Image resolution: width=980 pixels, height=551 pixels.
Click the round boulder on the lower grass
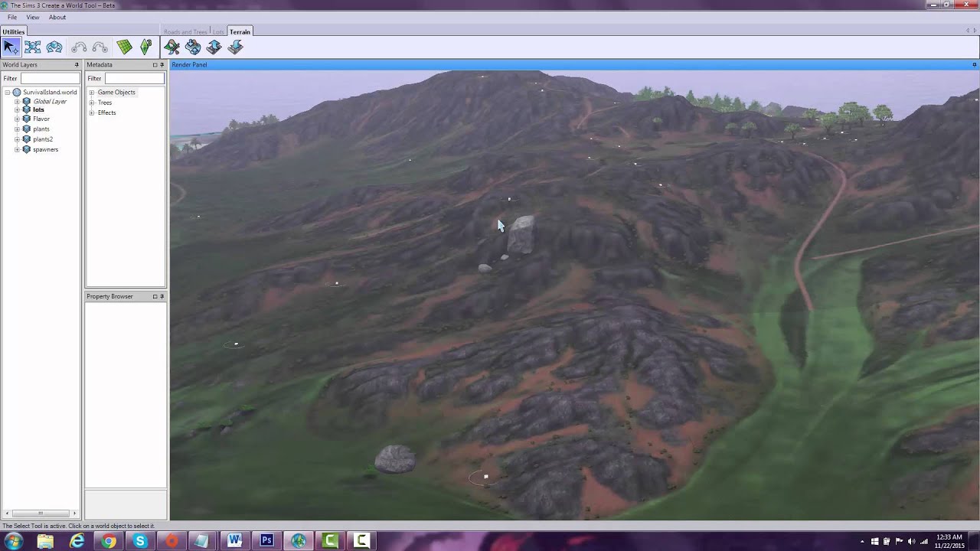[x=395, y=458]
